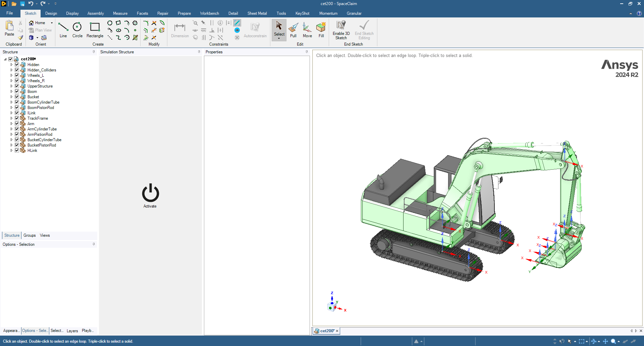The height and width of the screenshot is (346, 644).
Task: Open the Select tool dropdown arrow
Action: [x=279, y=39]
